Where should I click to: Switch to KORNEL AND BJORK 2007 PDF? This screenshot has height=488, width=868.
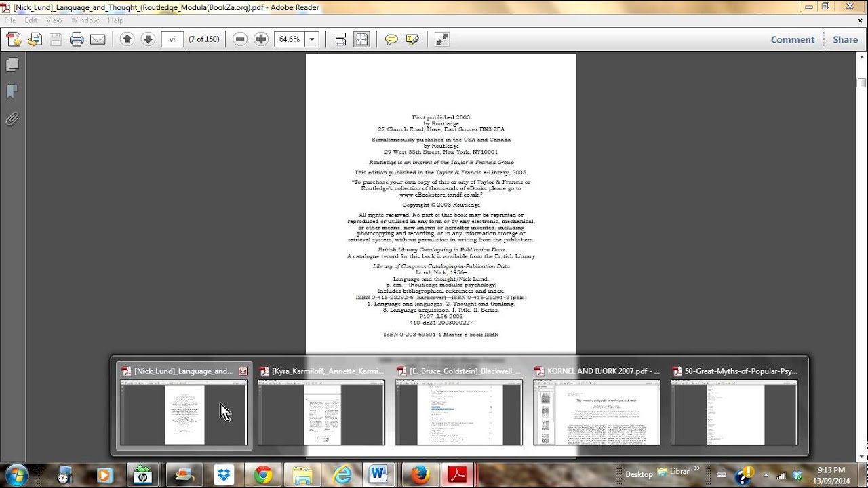coord(597,406)
